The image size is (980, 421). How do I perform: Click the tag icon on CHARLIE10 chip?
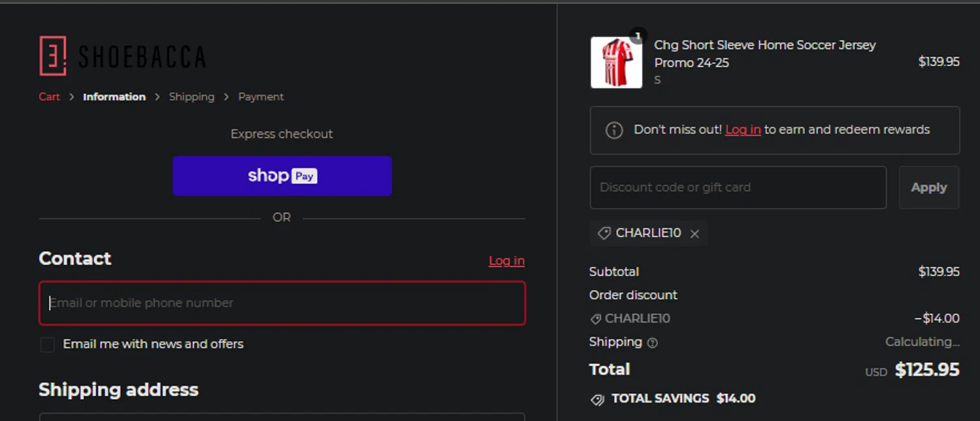pos(604,233)
